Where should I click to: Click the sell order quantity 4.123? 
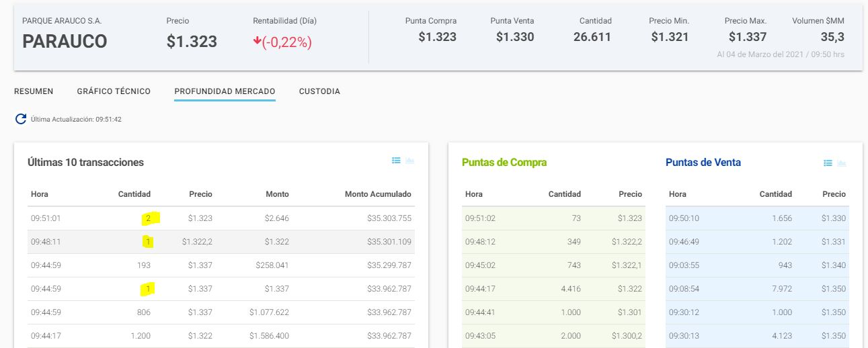pos(781,336)
